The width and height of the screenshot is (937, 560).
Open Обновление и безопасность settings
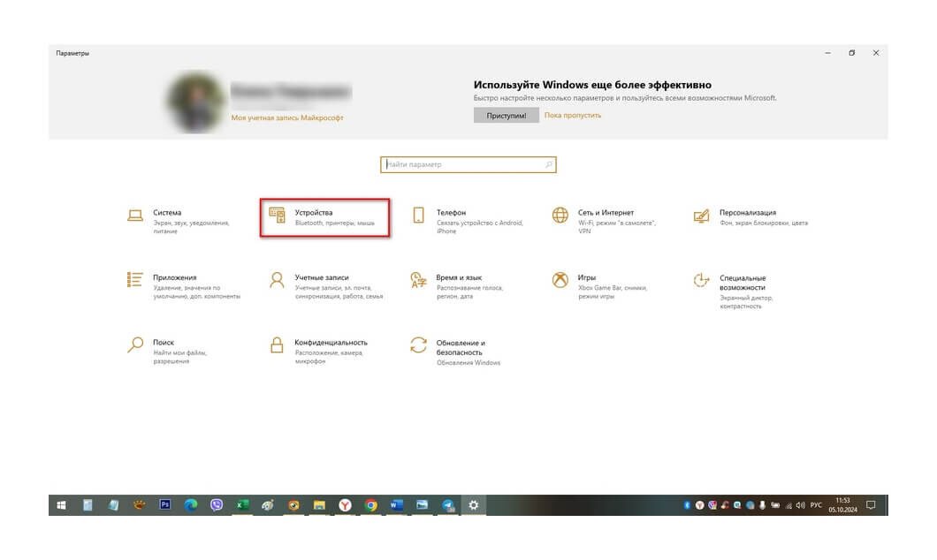point(455,352)
